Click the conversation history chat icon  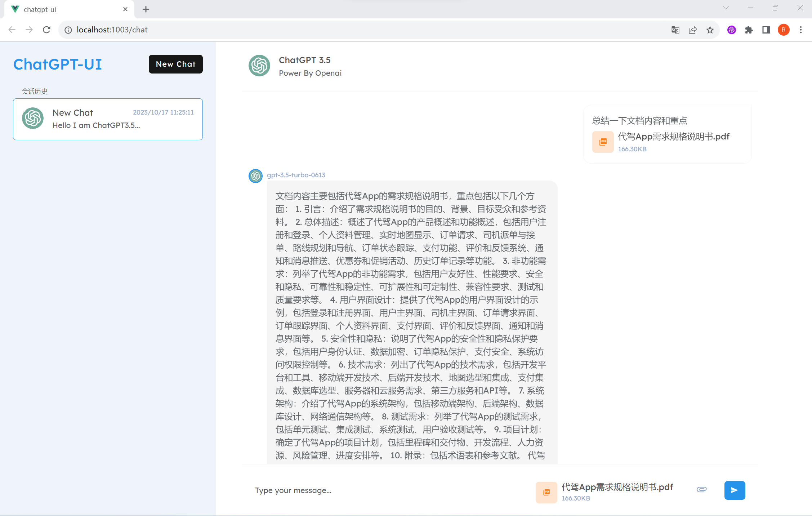pos(32,118)
